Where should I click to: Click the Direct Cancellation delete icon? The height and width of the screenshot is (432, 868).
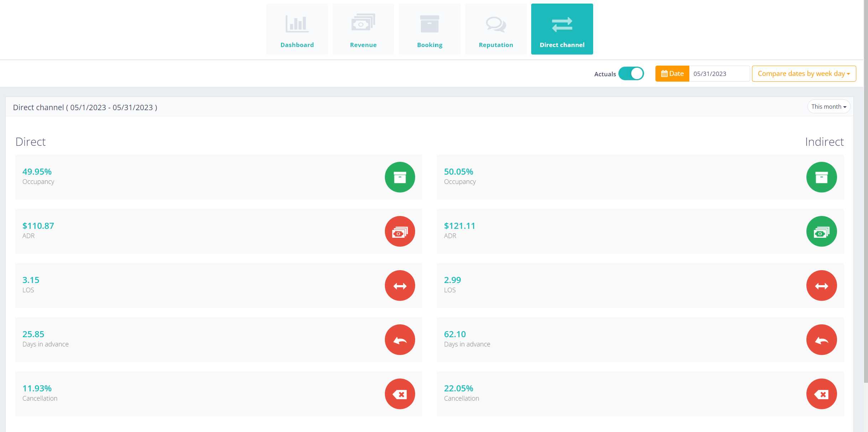pos(400,394)
